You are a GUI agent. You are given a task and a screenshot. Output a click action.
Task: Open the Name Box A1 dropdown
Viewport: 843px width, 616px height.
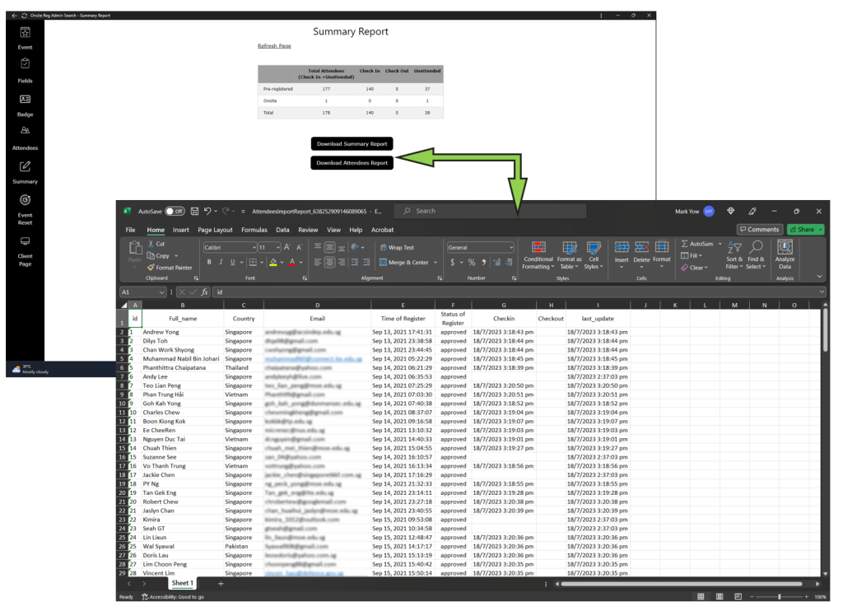(x=161, y=292)
